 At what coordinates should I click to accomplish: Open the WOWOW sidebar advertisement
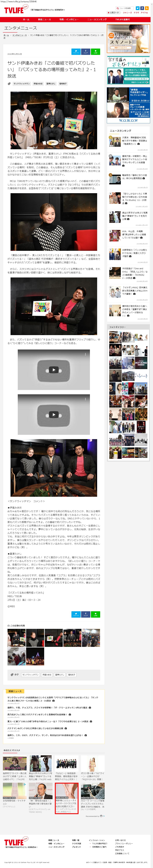click(128, 105)
